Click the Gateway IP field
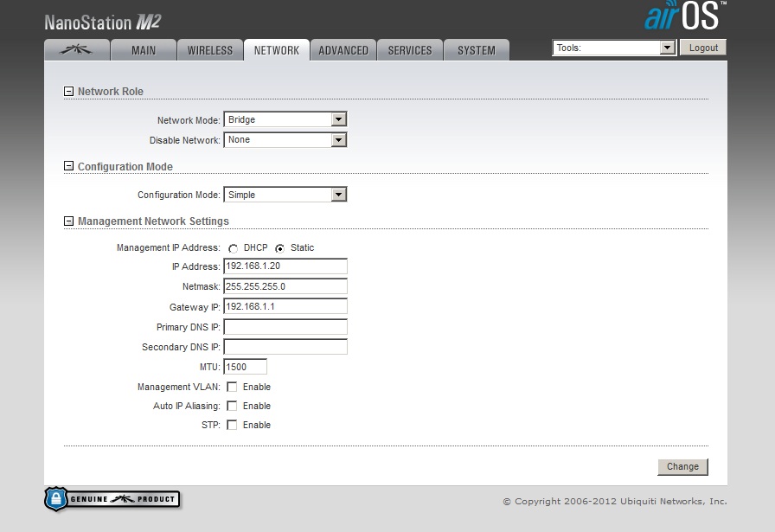Viewport: 775px width, 532px height. click(285, 306)
